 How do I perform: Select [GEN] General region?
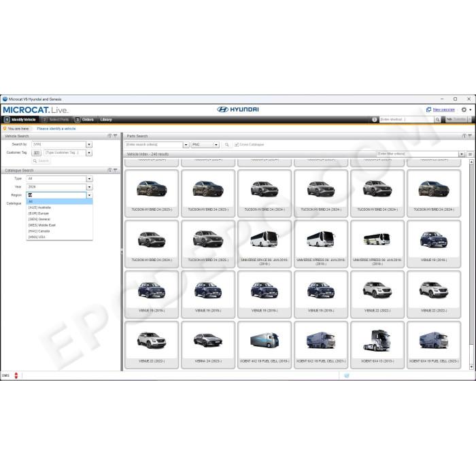pos(60,219)
